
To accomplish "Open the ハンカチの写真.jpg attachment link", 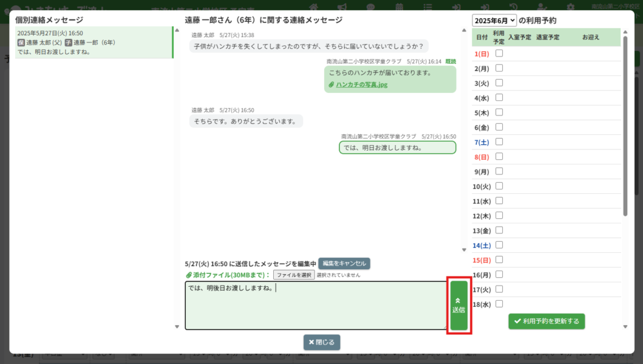I will pos(360,85).
